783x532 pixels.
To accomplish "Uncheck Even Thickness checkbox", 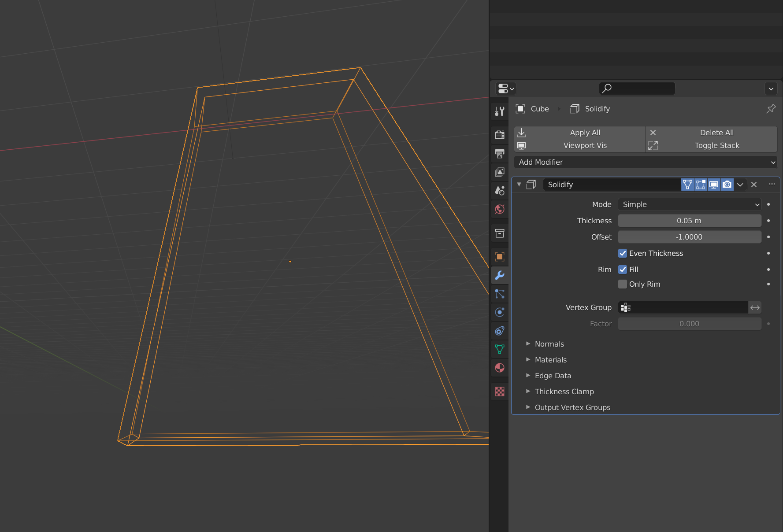I will (623, 253).
